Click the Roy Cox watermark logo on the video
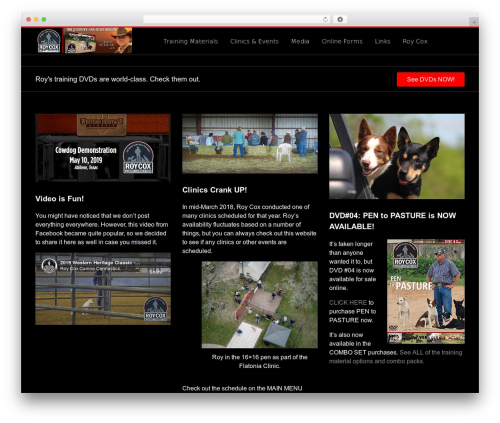The width and height of the screenshot is (500, 423). click(x=156, y=309)
